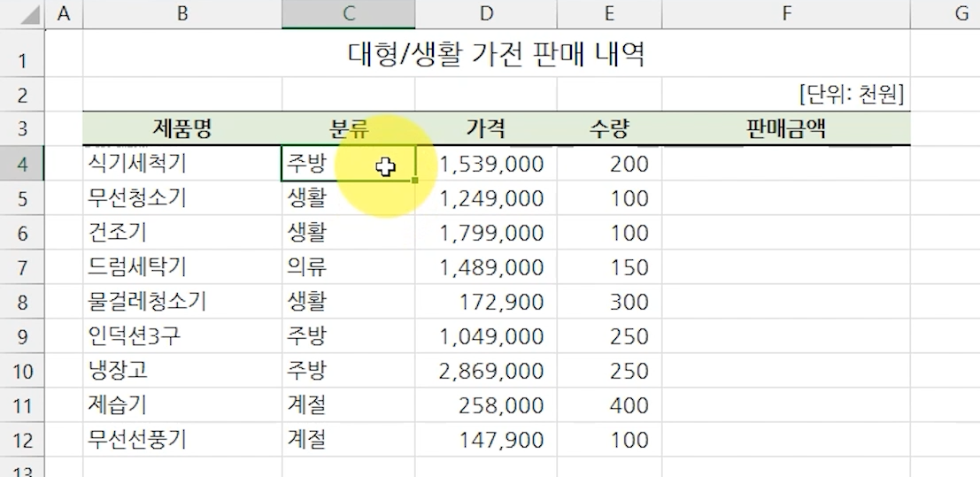980x477 pixels.
Task: Select row 9 header
Action: (22, 336)
